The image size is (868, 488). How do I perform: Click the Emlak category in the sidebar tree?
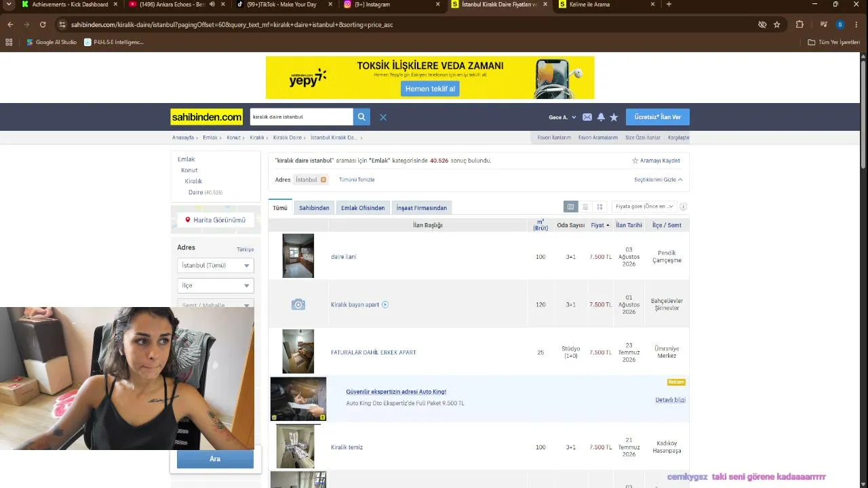pyautogui.click(x=186, y=159)
